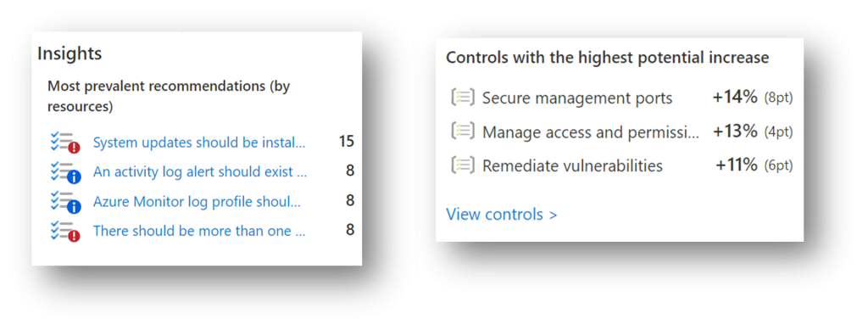Click the resource count 15 for System updates

tap(347, 142)
